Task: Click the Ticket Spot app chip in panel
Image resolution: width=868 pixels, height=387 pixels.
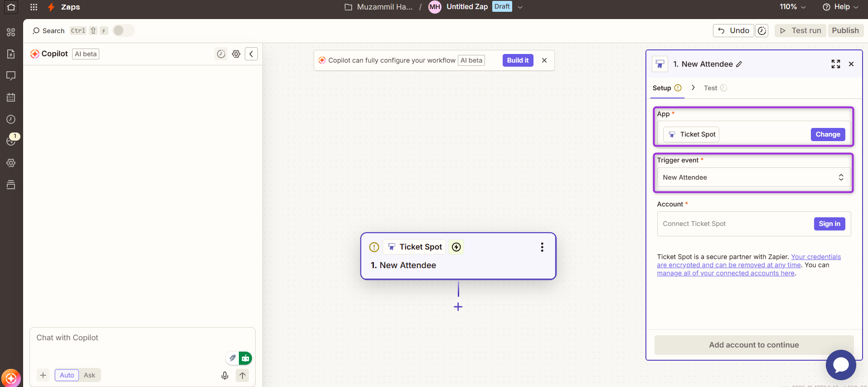Action: point(691,134)
